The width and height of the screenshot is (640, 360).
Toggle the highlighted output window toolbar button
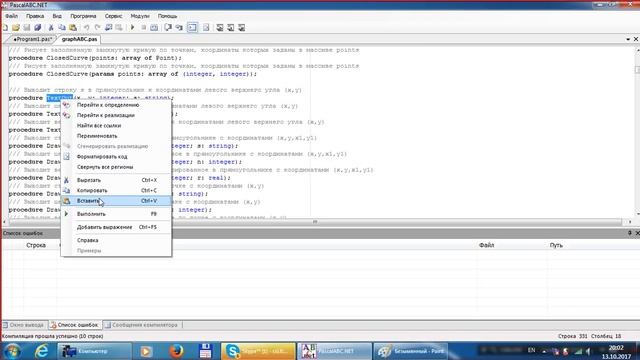[192, 28]
